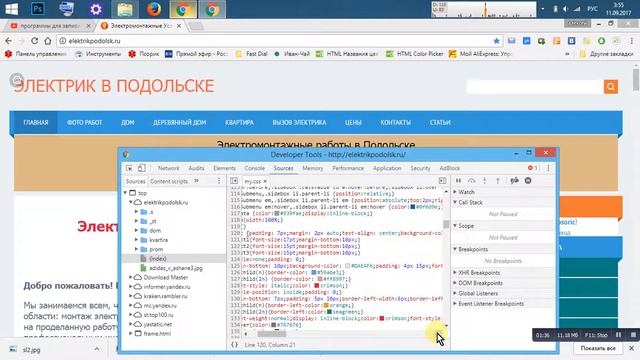Open the ЦЕНЫ page in site menu
The width and height of the screenshot is (640, 360).
(353, 122)
